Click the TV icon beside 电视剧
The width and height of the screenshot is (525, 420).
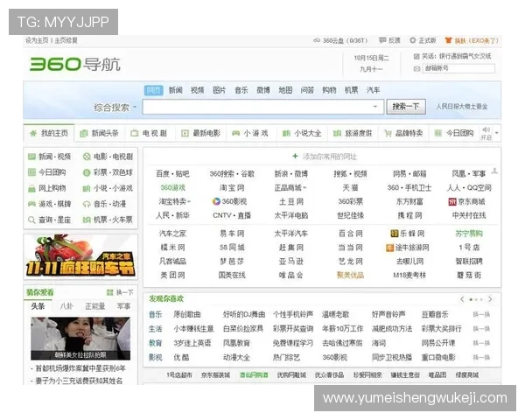pos(134,133)
